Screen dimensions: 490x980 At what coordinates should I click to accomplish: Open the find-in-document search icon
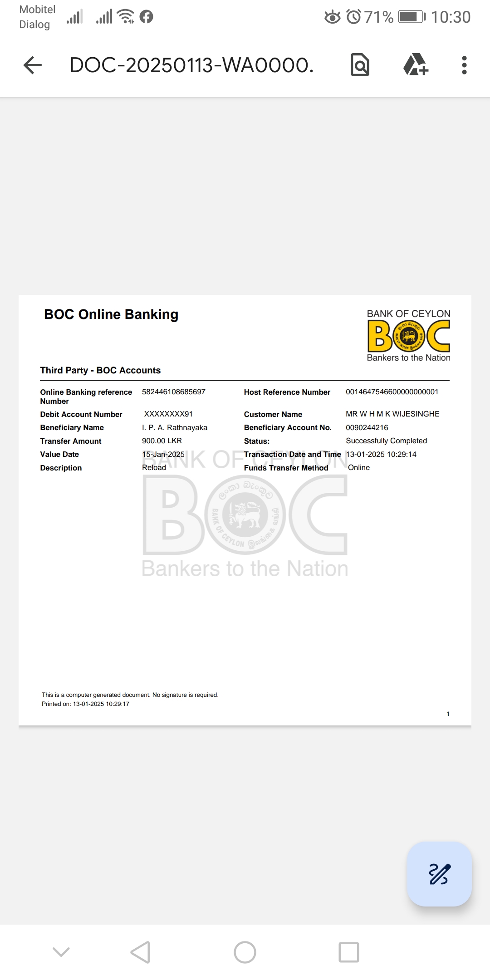click(360, 65)
